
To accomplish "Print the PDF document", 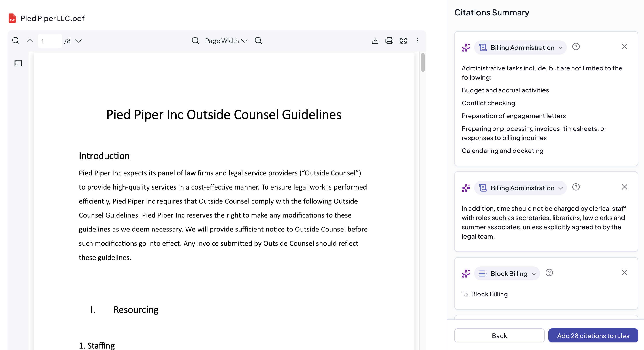I will pyautogui.click(x=389, y=41).
